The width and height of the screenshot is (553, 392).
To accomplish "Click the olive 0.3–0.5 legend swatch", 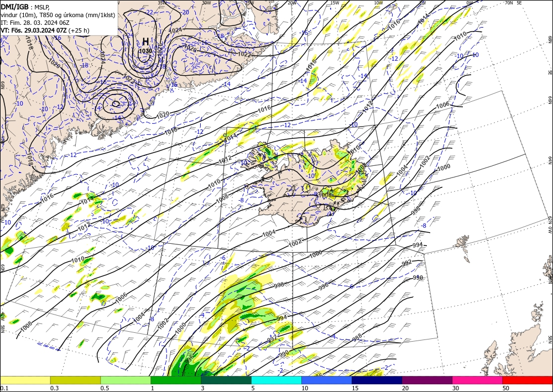I will tap(75, 380).
